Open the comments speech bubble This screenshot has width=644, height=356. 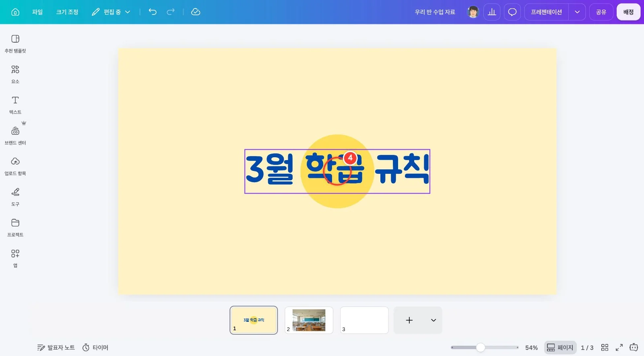click(x=512, y=12)
